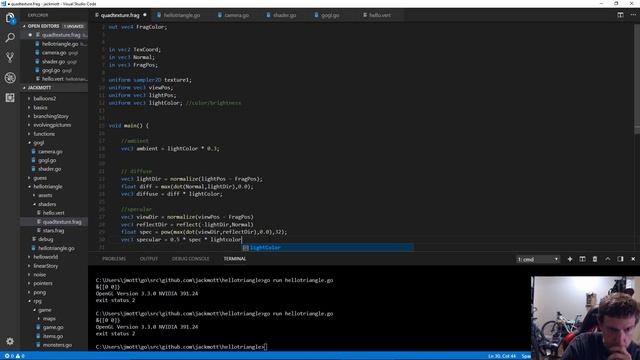Switch to the quadtexture.frag editor tab
Image resolution: width=640 pixels, height=360 pixels.
point(120,15)
